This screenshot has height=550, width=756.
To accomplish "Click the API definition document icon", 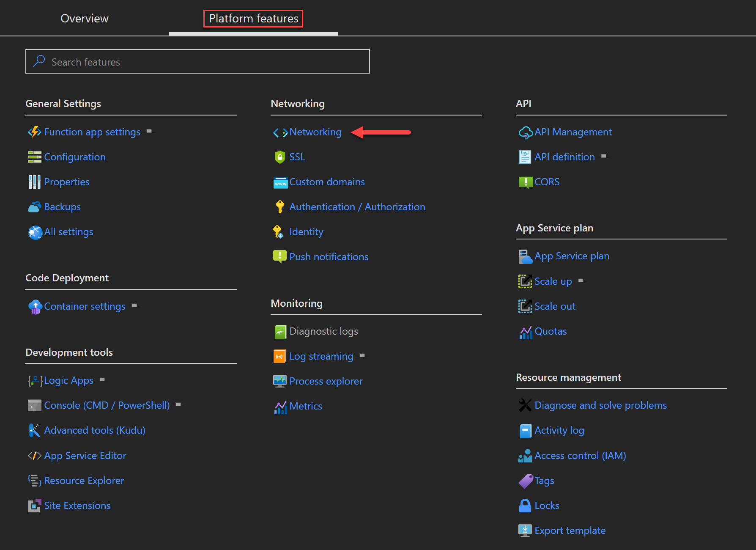I will (525, 157).
